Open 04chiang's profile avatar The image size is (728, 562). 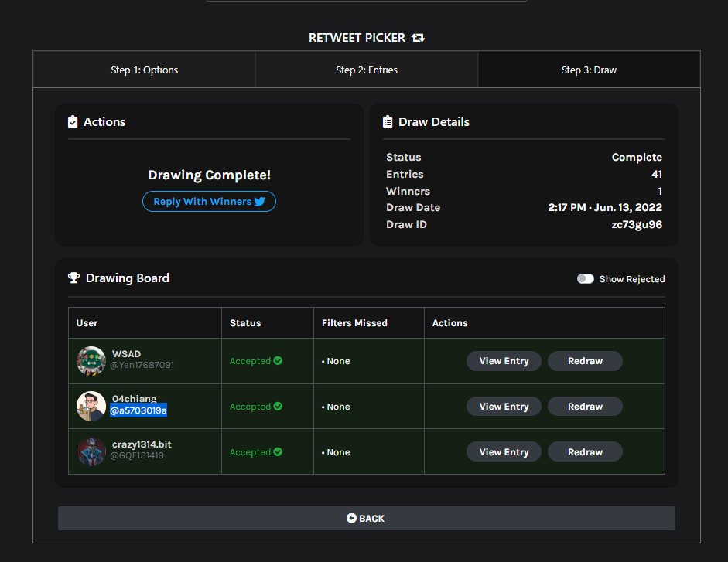point(91,406)
